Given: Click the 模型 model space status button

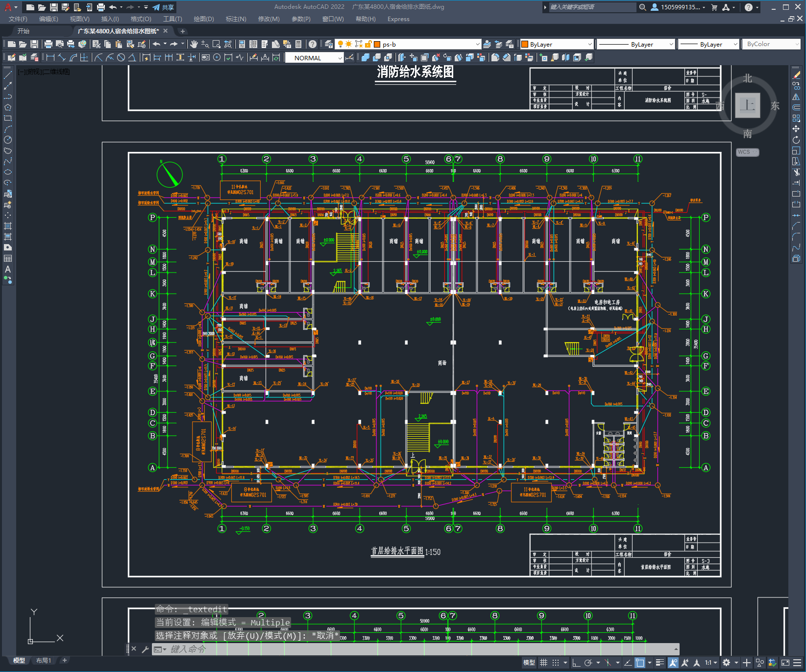Looking at the screenshot, I should click(529, 663).
